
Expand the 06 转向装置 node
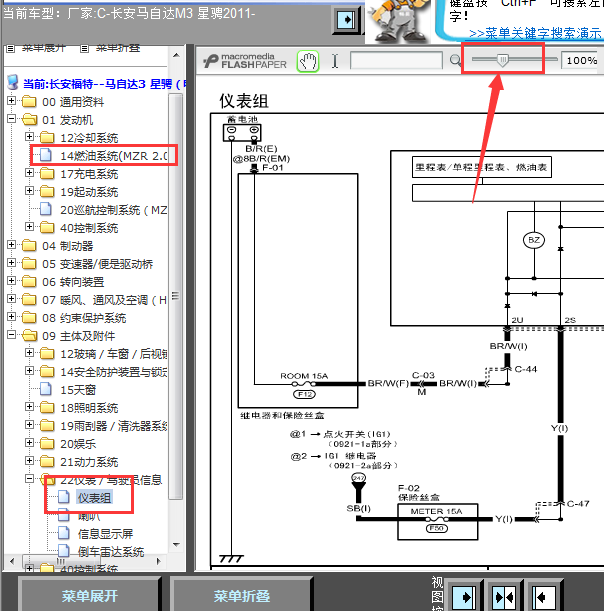(x=12, y=280)
